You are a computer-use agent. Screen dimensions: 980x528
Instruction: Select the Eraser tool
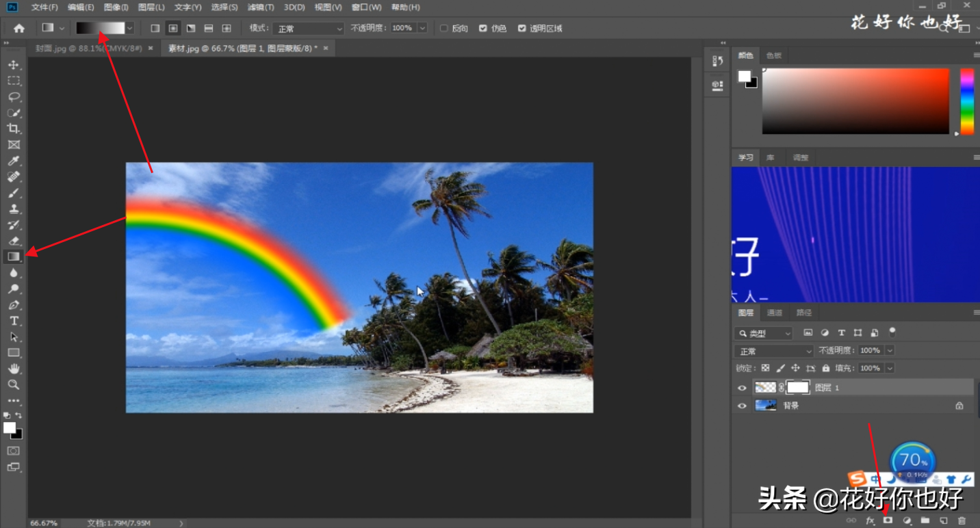[13, 241]
